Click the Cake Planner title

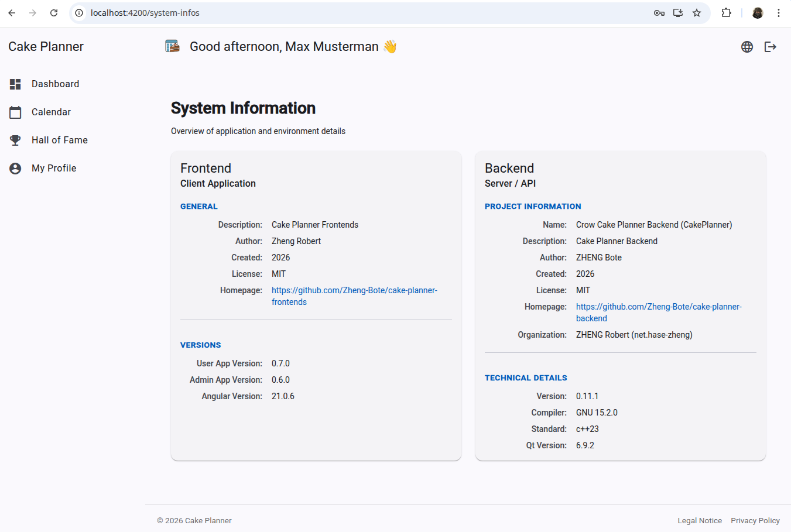point(46,46)
